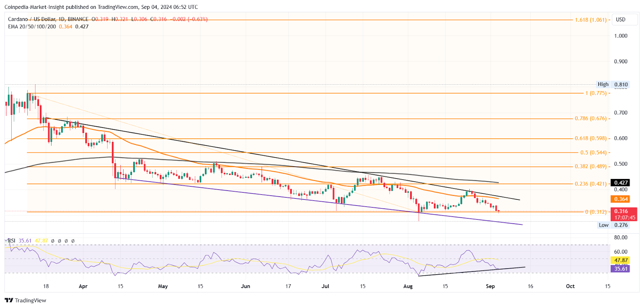Click the 18 date on time axis

[46, 287]
